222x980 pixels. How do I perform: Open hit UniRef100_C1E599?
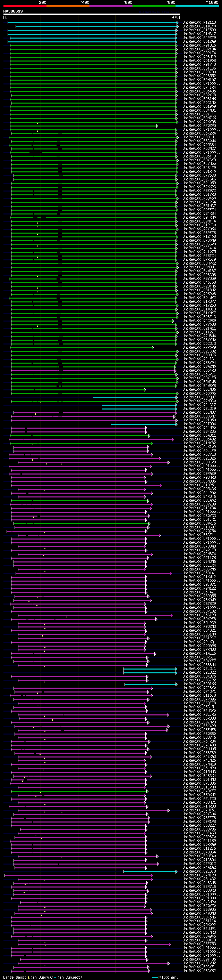pos(199,30)
